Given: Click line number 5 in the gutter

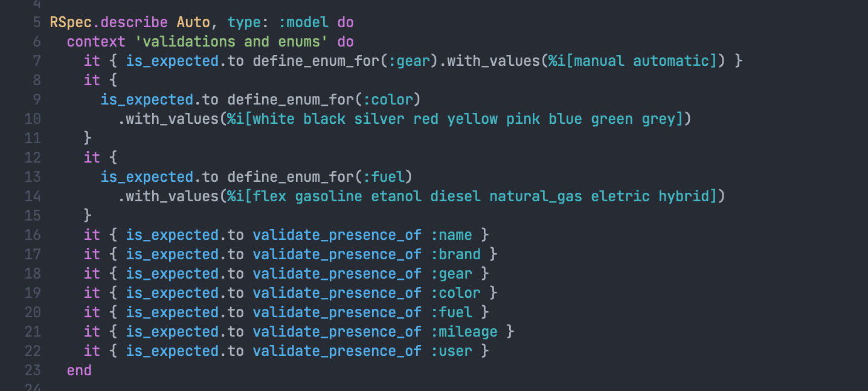Looking at the screenshot, I should (36, 22).
